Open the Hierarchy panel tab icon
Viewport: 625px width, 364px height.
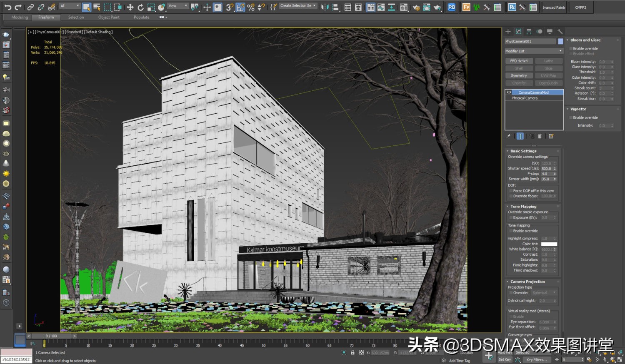(529, 32)
